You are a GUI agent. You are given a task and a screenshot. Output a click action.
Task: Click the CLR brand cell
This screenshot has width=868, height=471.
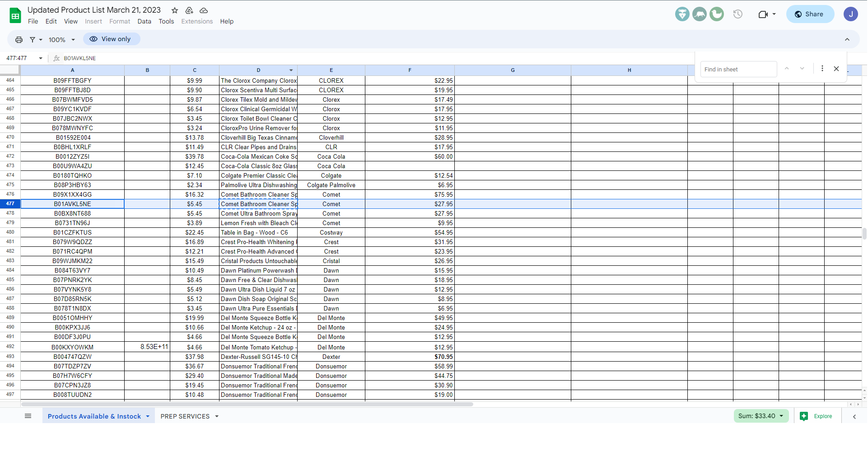(331, 147)
